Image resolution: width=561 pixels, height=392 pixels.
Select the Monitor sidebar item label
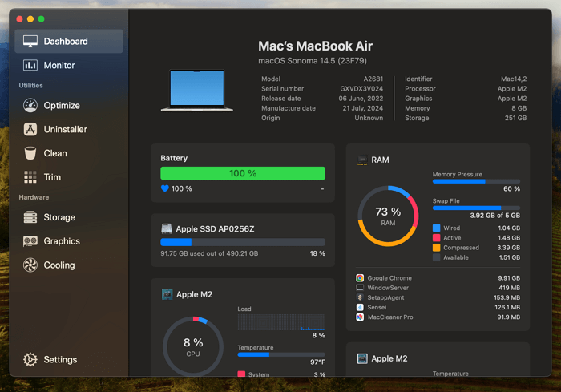[59, 65]
